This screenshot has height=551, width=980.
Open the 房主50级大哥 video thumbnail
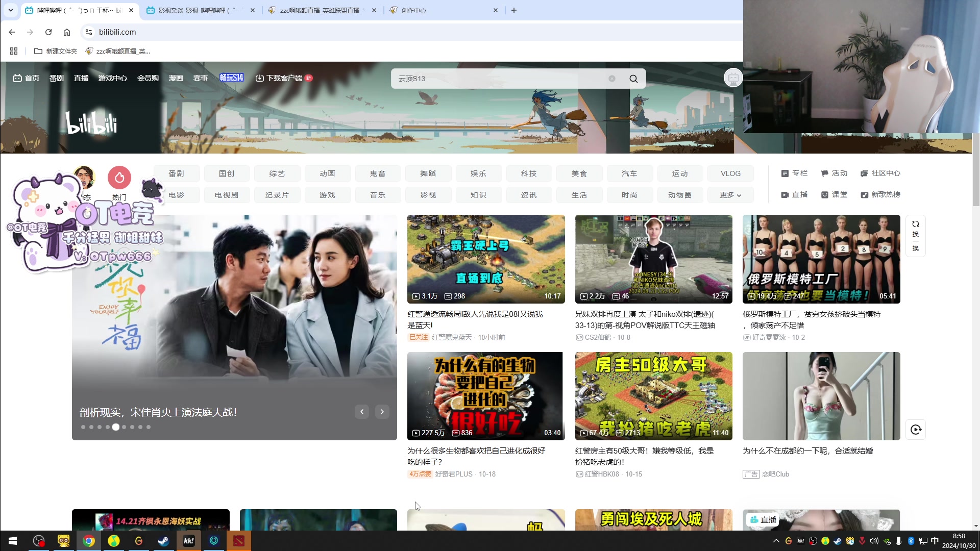click(653, 396)
